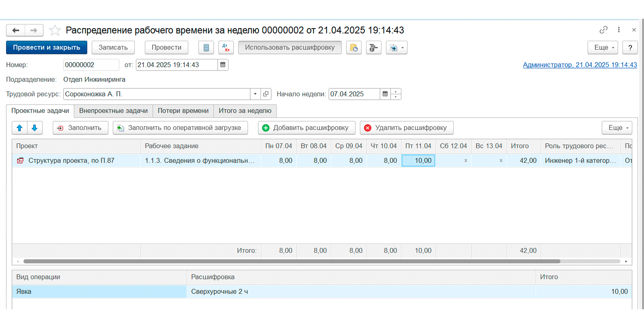Click Удалить расшифровку button

(x=407, y=128)
